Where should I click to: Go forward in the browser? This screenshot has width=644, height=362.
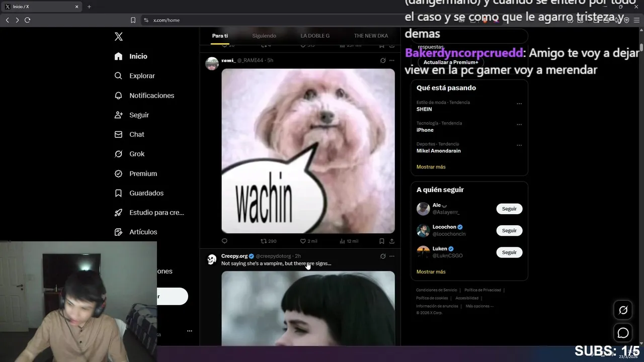17,20
